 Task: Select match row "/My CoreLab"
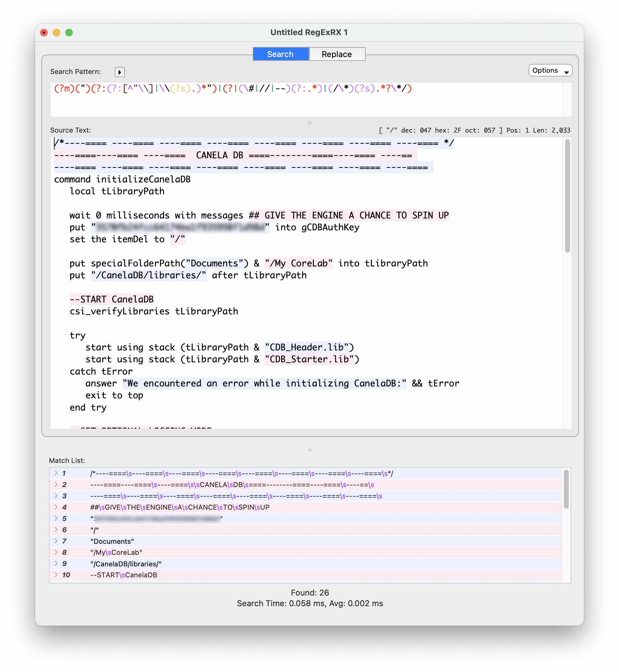[116, 552]
